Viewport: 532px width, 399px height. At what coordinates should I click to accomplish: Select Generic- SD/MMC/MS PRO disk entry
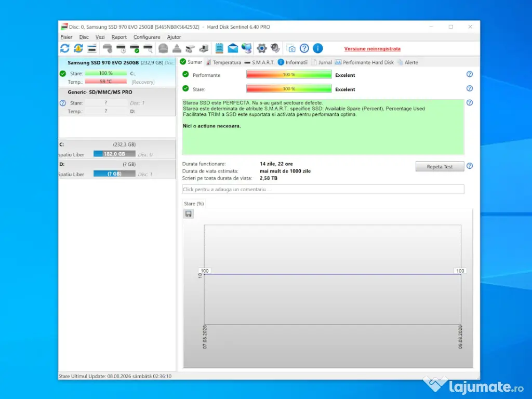pos(117,102)
